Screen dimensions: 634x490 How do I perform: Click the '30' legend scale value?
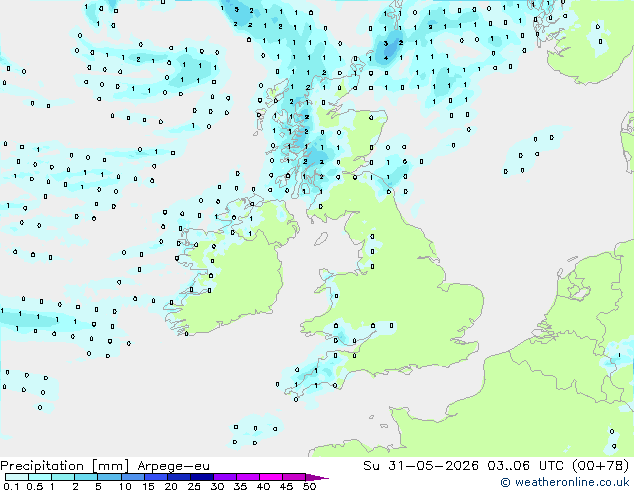coord(218,486)
